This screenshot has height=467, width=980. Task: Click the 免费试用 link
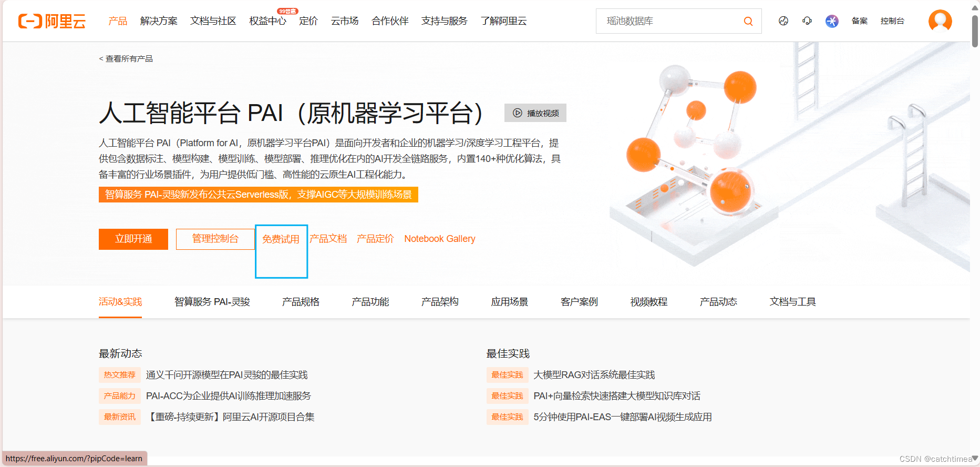coord(281,239)
